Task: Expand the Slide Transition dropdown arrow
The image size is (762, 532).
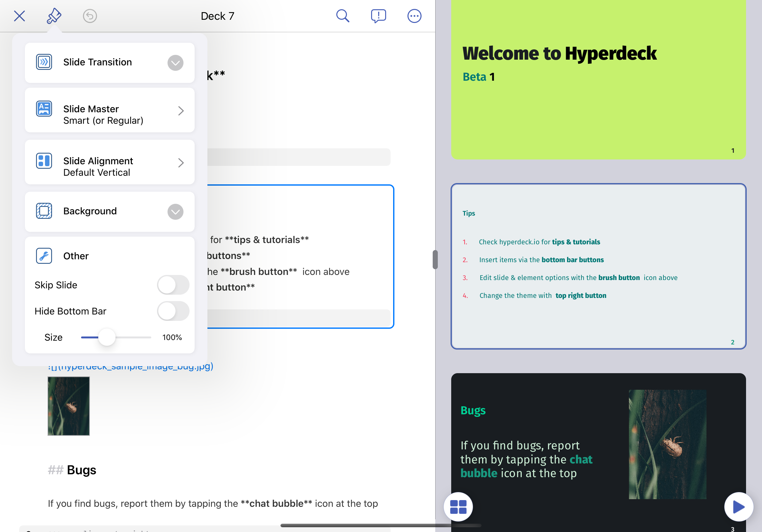Action: [x=175, y=63]
